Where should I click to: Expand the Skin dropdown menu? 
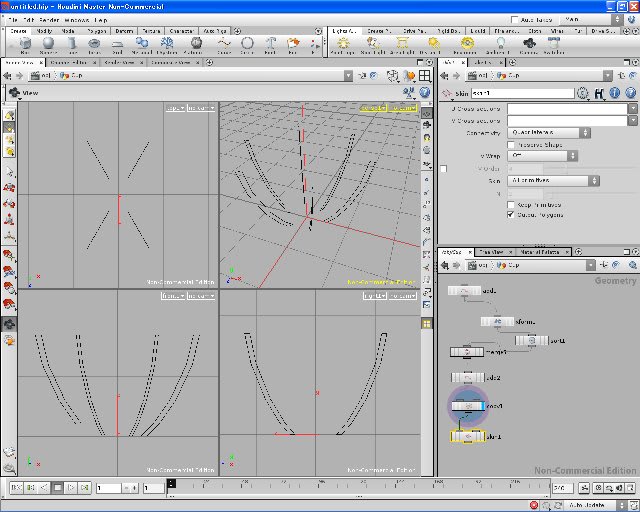[553, 181]
